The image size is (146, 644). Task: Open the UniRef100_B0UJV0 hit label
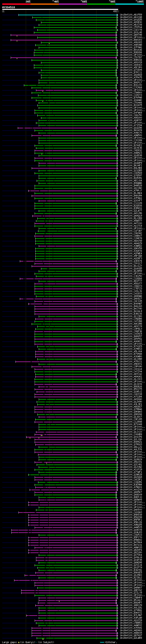(131, 85)
